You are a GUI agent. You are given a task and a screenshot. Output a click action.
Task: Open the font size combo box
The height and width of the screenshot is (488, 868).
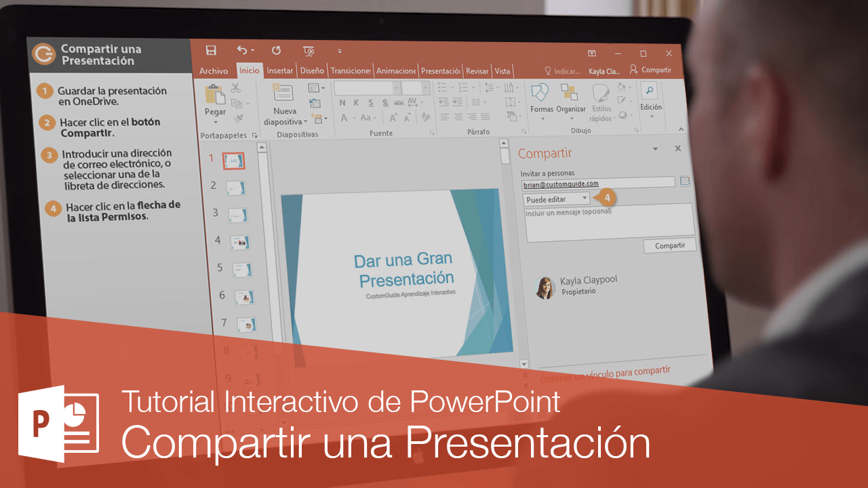click(416, 88)
